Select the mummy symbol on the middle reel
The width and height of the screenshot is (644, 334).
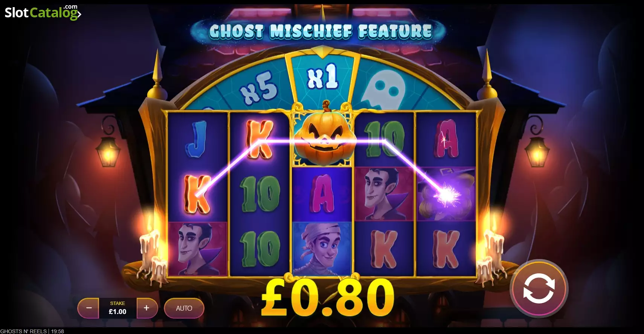point(322,248)
